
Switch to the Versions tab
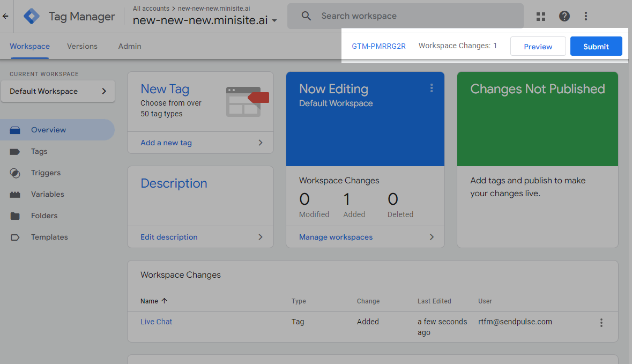click(81, 46)
